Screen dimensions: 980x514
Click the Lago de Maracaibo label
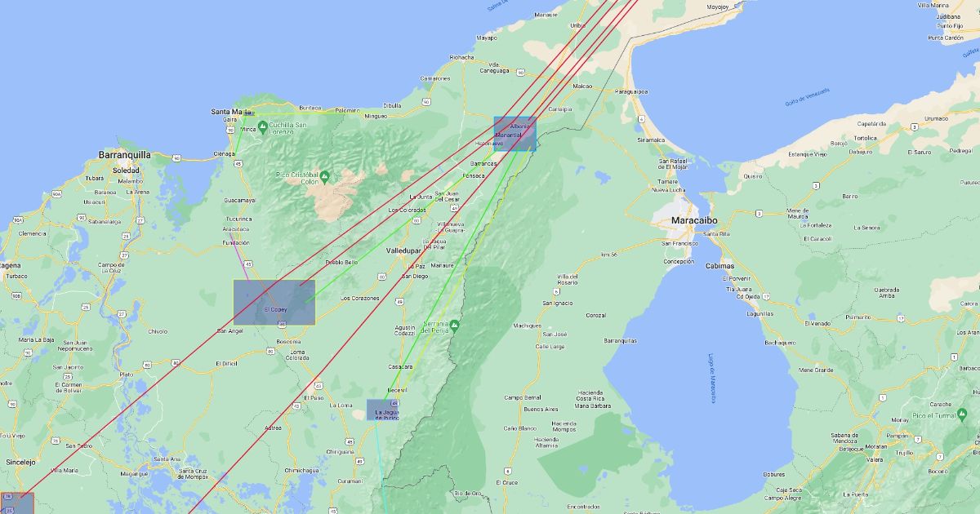(x=712, y=378)
